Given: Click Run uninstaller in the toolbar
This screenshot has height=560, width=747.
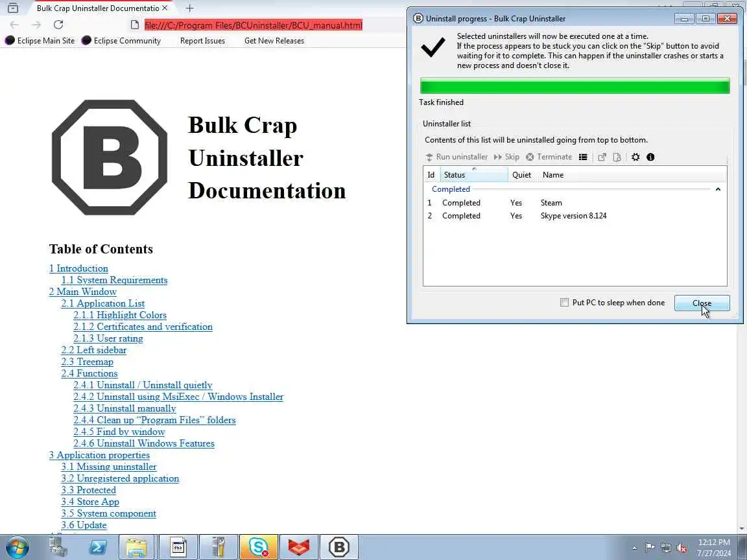Looking at the screenshot, I should 456,157.
